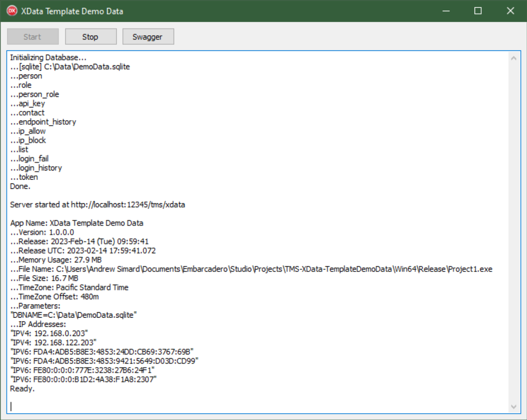The height and width of the screenshot is (420, 527).
Task: Click the '...contact' log line
Action: pyautogui.click(x=27, y=112)
